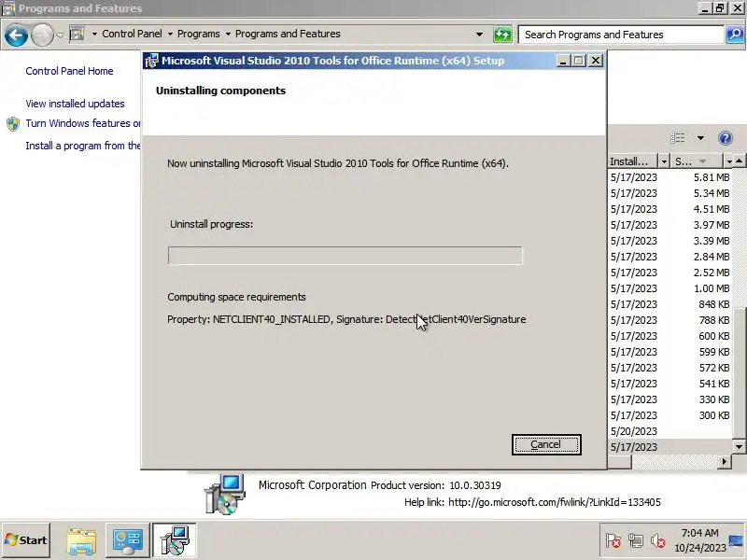The image size is (747, 560).
Task: Sort by Installed On column header
Action: coord(634,161)
